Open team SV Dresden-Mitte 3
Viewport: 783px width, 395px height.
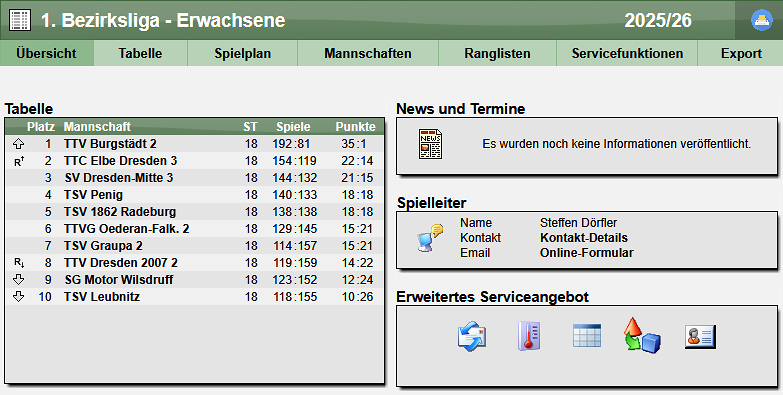[x=119, y=178]
